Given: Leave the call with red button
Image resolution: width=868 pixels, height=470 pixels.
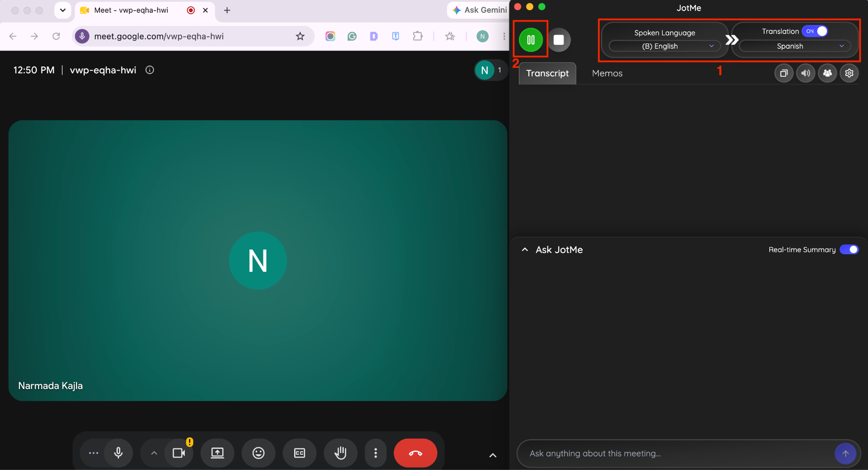Looking at the screenshot, I should pos(415,453).
